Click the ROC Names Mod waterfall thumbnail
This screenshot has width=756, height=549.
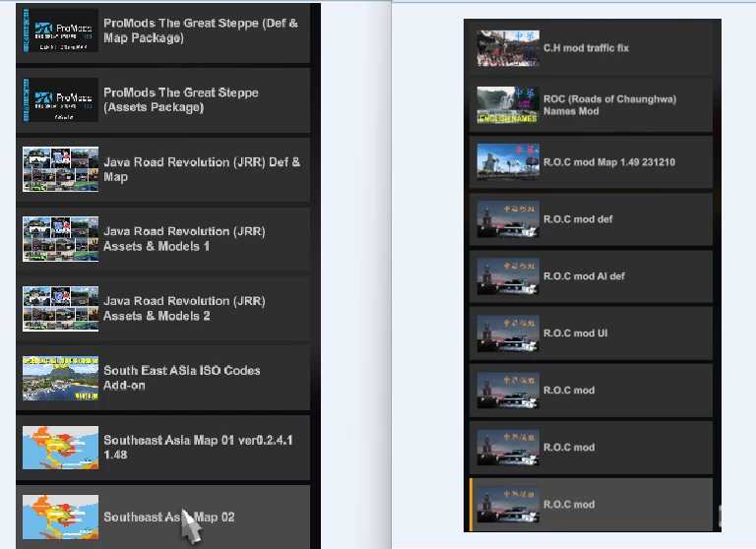click(508, 105)
